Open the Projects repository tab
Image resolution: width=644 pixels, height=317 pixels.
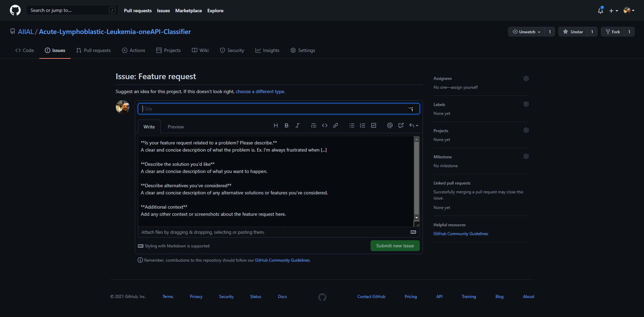click(168, 50)
